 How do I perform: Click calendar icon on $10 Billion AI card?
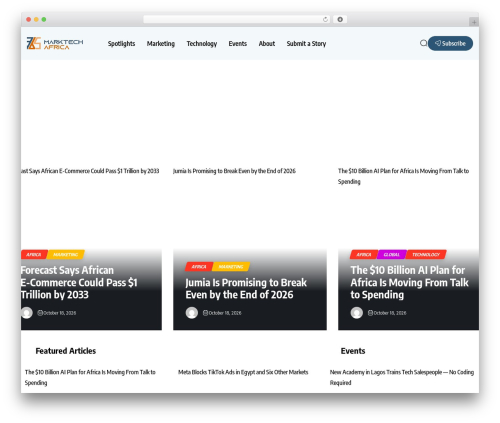370,313
